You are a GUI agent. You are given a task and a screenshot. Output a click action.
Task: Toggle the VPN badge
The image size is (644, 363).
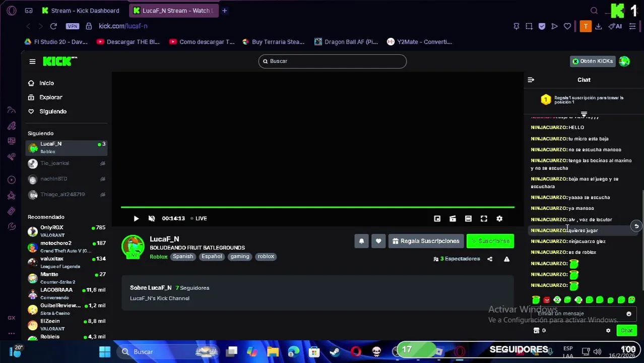[73, 26]
